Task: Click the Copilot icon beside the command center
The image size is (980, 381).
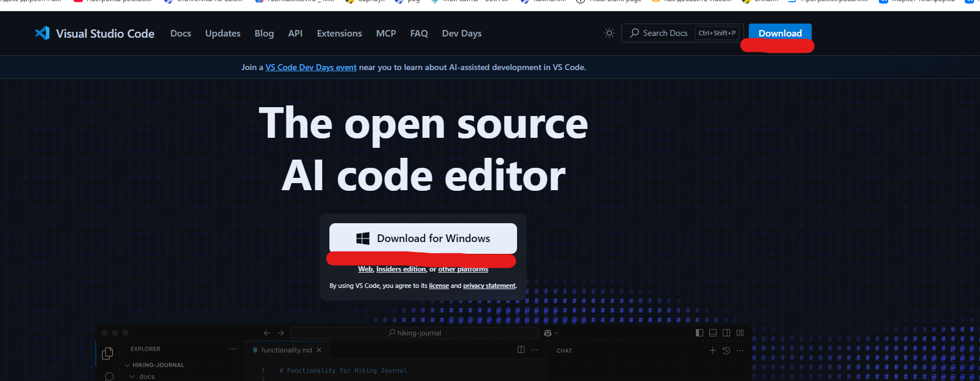Action: 548,333
